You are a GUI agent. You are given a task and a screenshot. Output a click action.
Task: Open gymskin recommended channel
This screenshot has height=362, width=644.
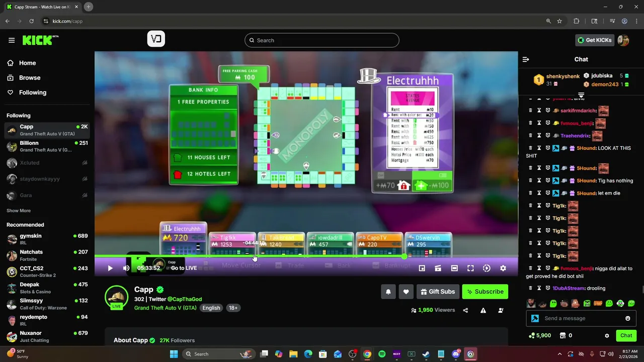click(x=47, y=239)
